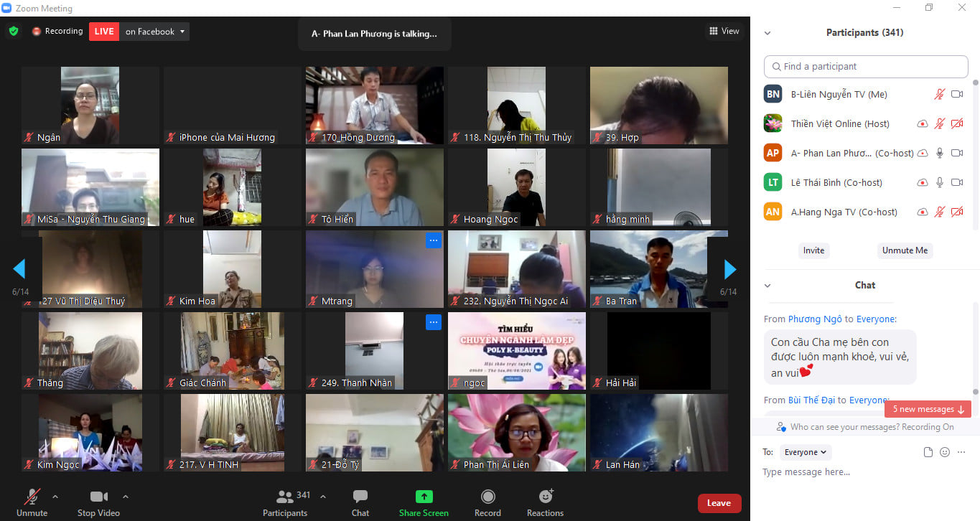Click microphone icon for Lê Thái Bình

pos(940,182)
